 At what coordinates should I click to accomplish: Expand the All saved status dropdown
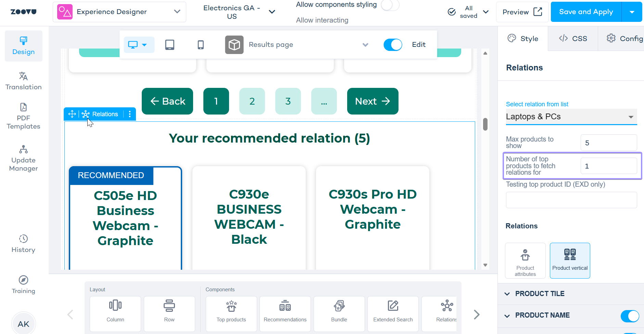(485, 12)
